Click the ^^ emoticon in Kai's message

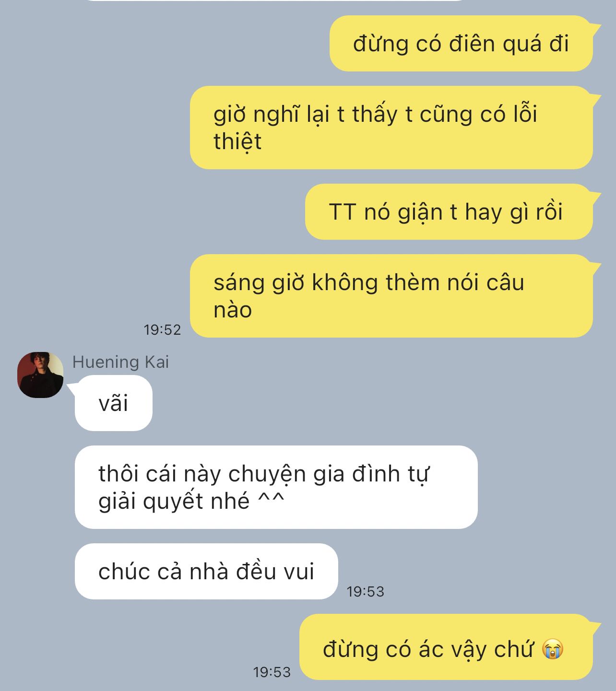pos(271,500)
